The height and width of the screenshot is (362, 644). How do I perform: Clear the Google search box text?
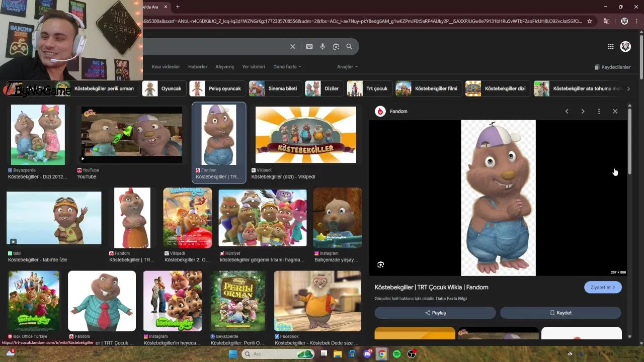coord(293,47)
